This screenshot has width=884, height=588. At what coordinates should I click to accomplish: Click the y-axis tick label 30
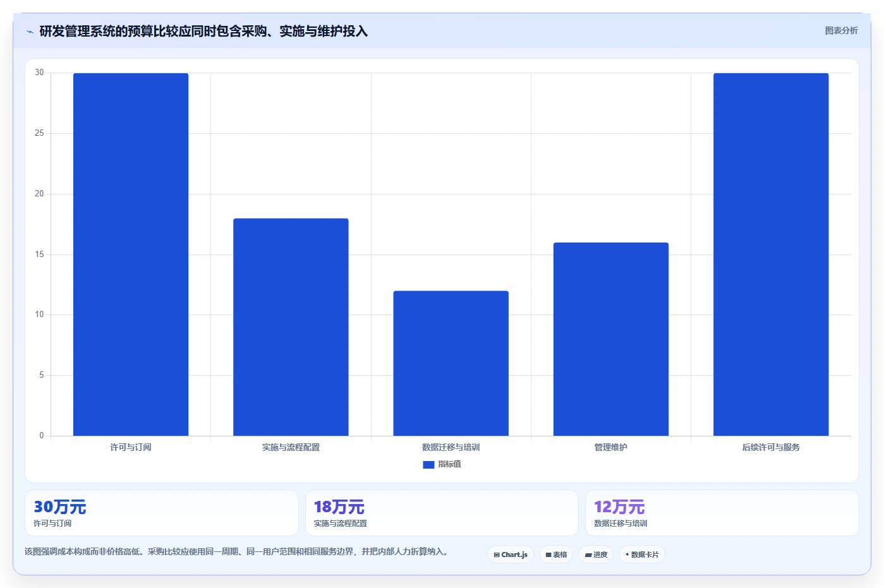tap(39, 73)
